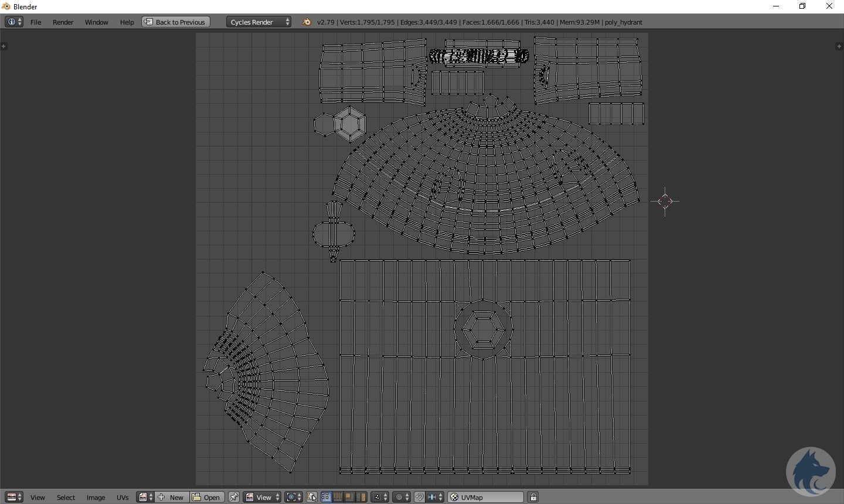This screenshot has width=844, height=504.
Task: Expand the right region toggle
Action: point(839,46)
